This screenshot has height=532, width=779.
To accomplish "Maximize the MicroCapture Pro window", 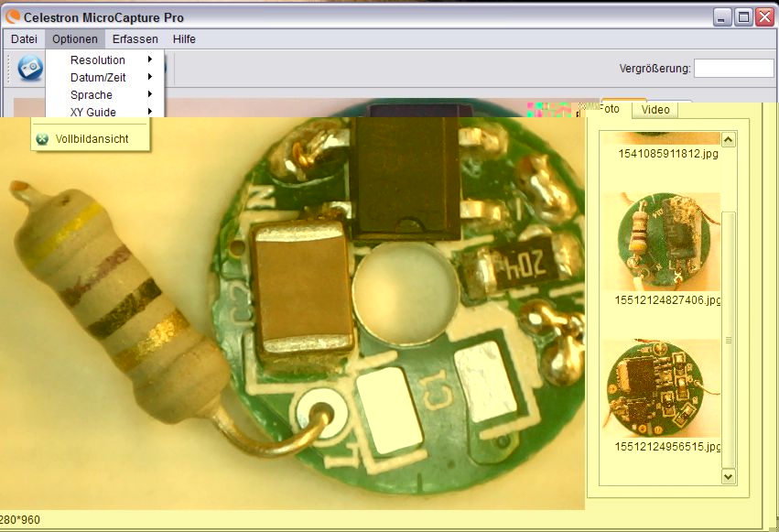I will pyautogui.click(x=743, y=16).
